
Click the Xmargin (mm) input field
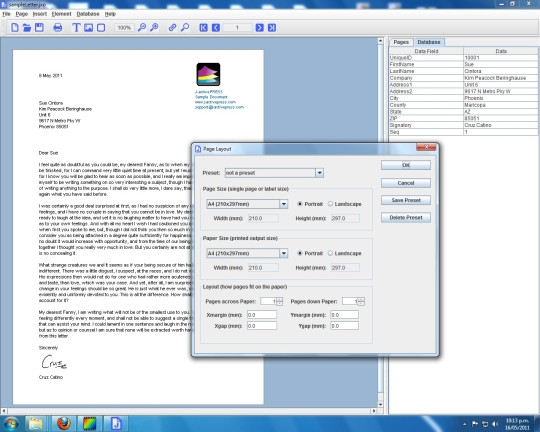(262, 315)
